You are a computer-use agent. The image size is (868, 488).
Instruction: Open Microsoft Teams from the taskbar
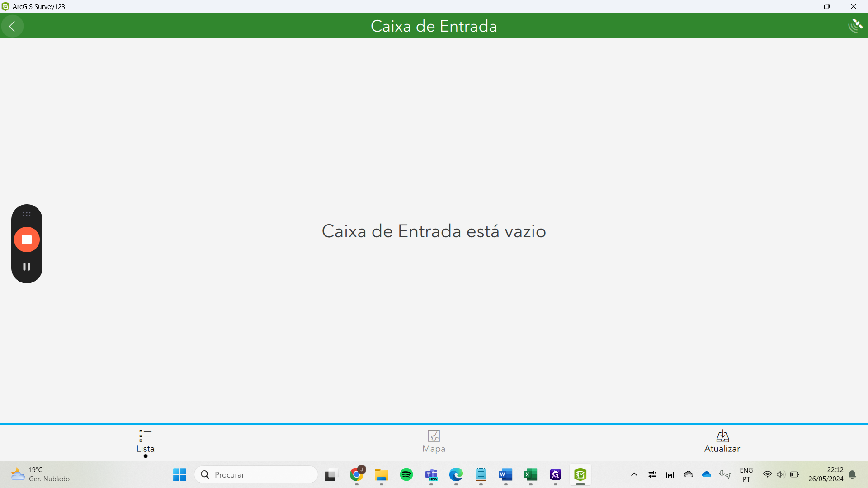pos(431,474)
